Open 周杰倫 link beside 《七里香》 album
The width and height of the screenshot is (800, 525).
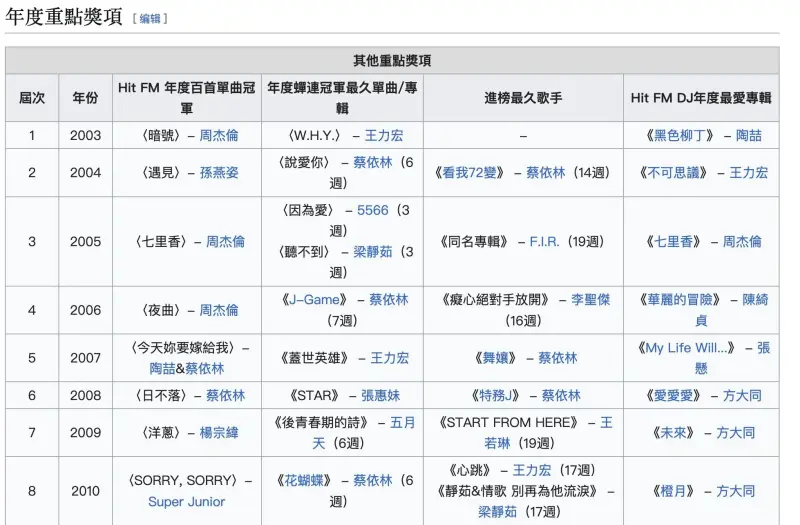click(x=742, y=241)
